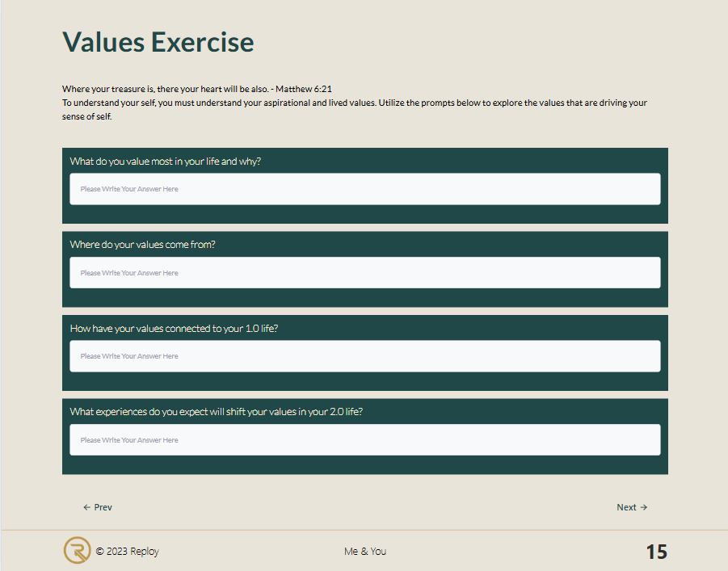The width and height of the screenshot is (728, 571).
Task: Click the left arrow icon beside Prev
Action: (86, 507)
